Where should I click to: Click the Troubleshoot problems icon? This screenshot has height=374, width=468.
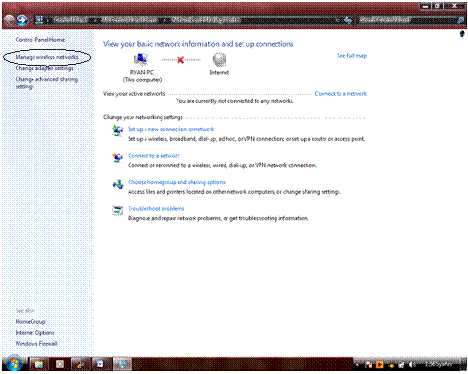point(117,210)
